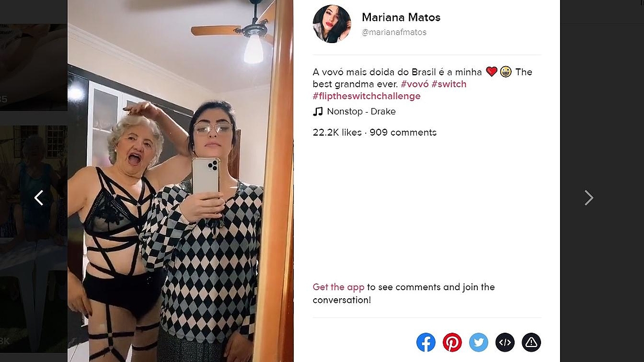644x362 pixels.
Task: Open Mariana Matos profile avatar
Action: (332, 24)
